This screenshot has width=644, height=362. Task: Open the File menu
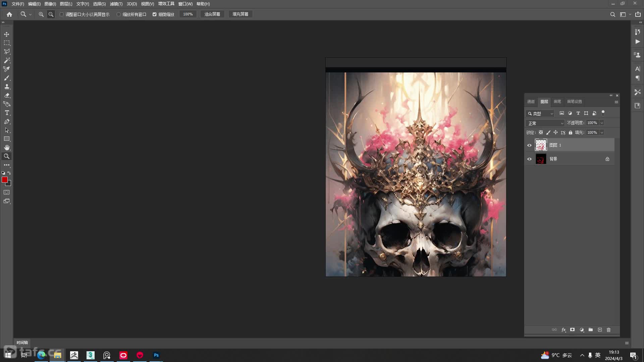pos(18,4)
